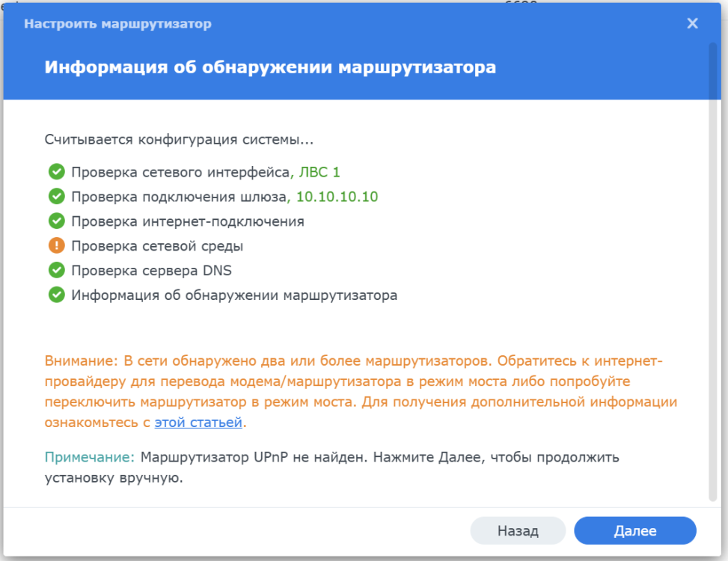
Task: Click the 'Настроить маршрутизатор' window title
Action: pyautogui.click(x=117, y=24)
